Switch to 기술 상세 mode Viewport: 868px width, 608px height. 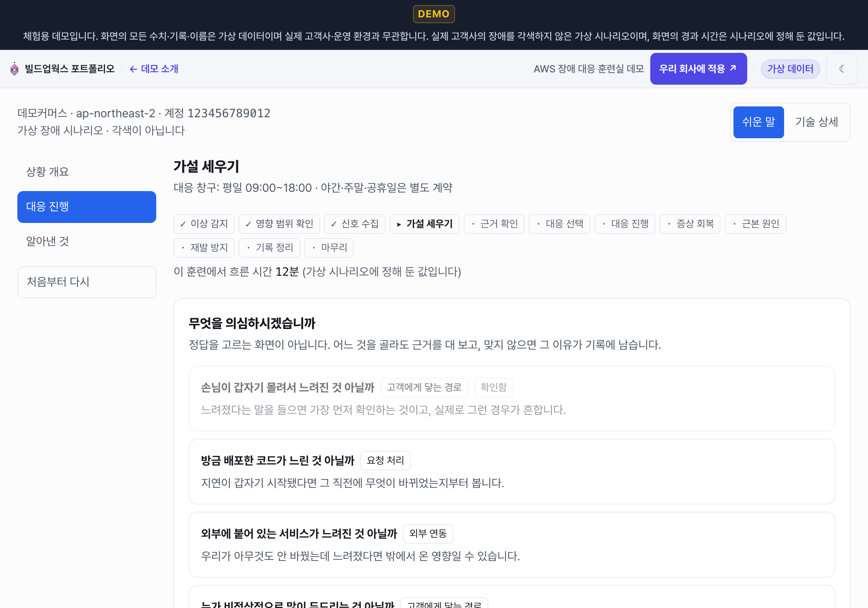pos(817,122)
